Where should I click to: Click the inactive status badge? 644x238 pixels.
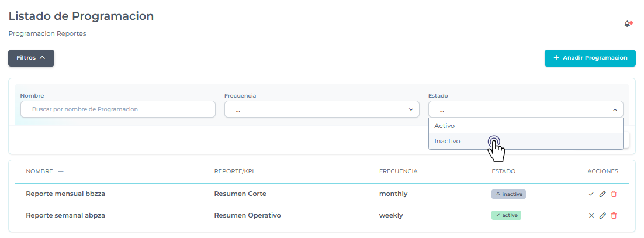point(508,194)
